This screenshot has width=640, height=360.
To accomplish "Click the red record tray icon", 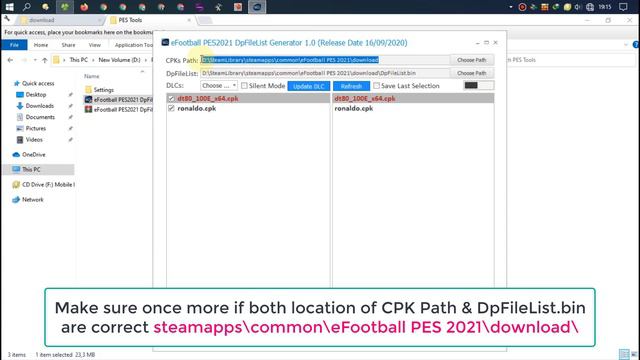I will click(x=522, y=7).
